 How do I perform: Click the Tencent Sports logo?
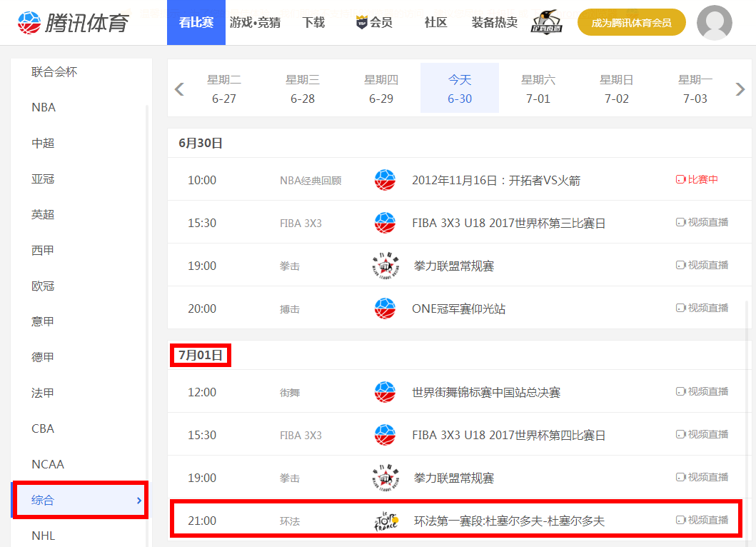pyautogui.click(x=74, y=22)
